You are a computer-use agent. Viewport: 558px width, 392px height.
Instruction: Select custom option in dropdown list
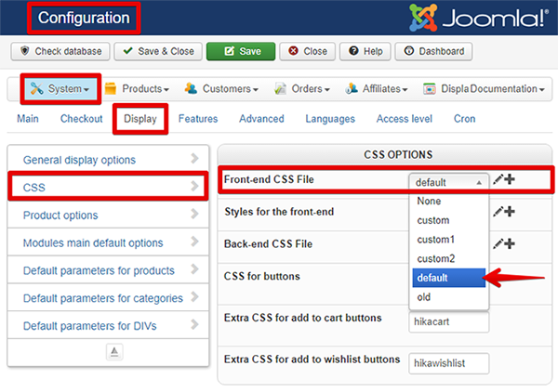tap(449, 220)
